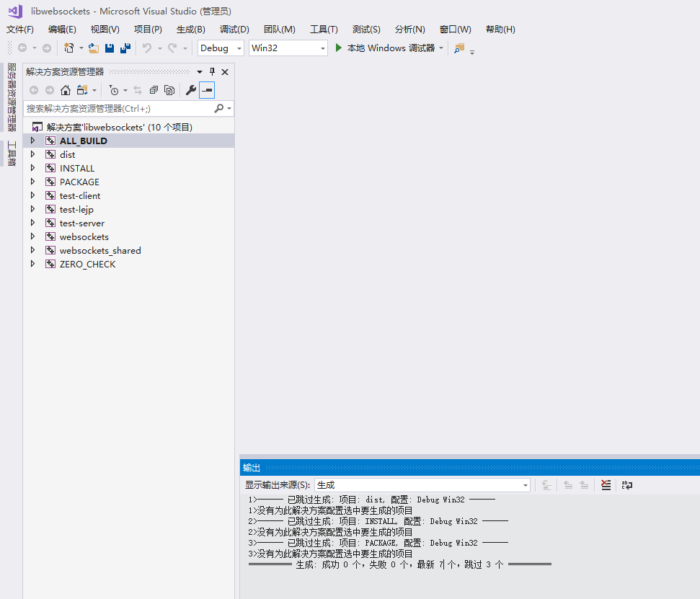Collapse all items in Solution Explorer
This screenshot has width=700, height=599.
point(154,90)
